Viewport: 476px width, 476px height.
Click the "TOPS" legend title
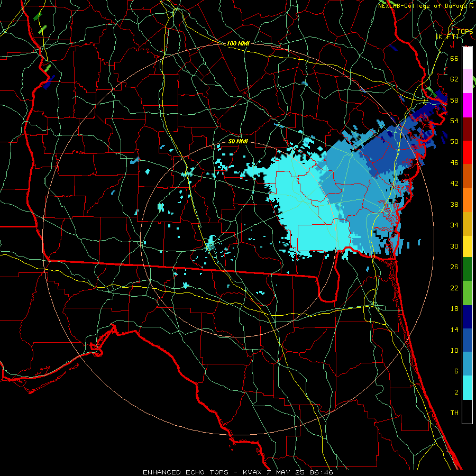click(x=465, y=31)
